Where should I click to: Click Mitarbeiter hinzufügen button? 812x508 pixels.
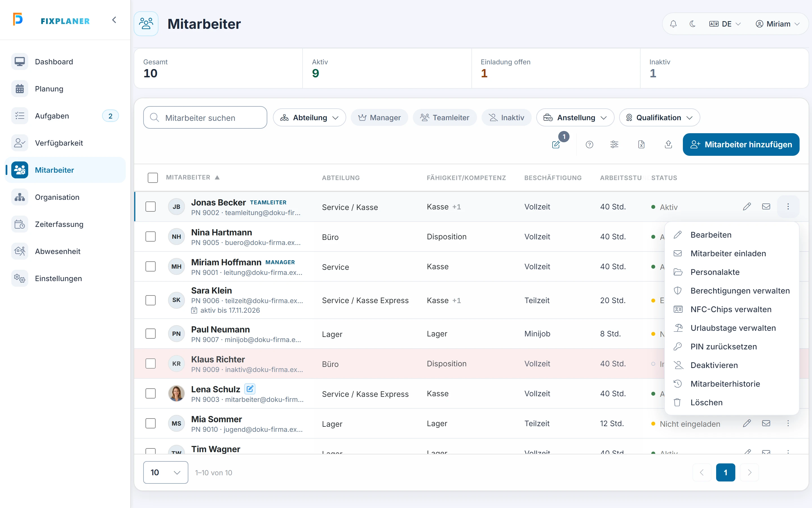[x=741, y=144]
